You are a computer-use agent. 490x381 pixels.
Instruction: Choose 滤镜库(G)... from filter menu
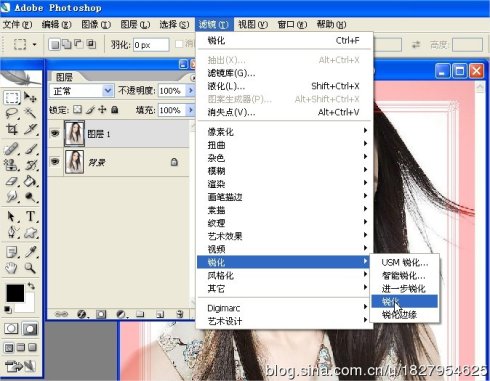(285, 73)
